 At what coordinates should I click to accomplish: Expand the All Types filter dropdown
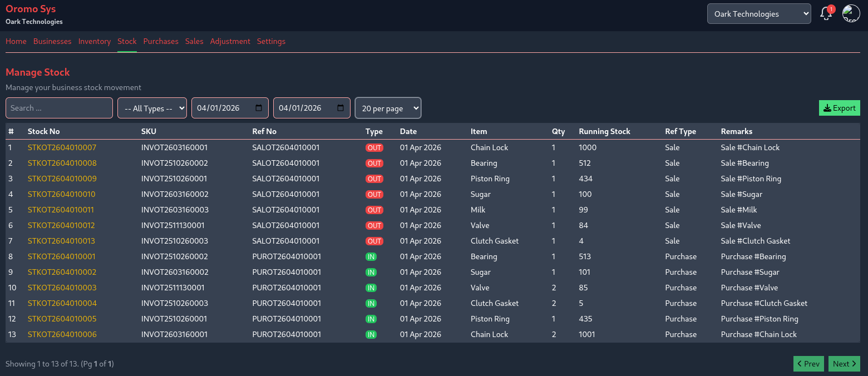(152, 108)
